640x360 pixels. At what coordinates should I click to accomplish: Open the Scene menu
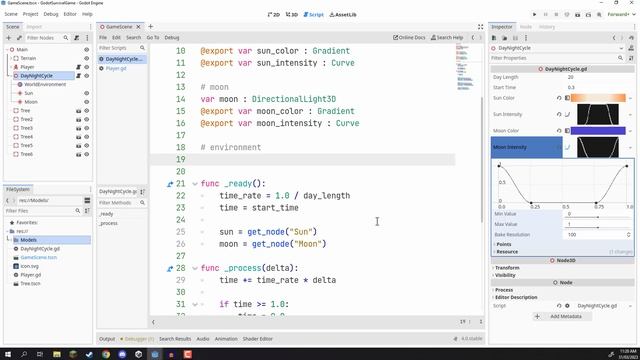pyautogui.click(x=11, y=14)
